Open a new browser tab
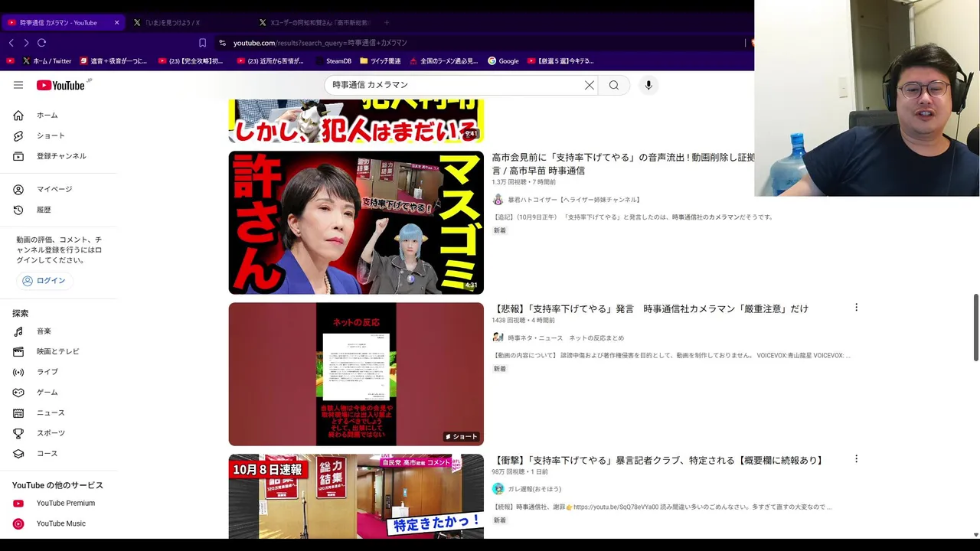Image resolution: width=980 pixels, height=551 pixels. coord(387,22)
